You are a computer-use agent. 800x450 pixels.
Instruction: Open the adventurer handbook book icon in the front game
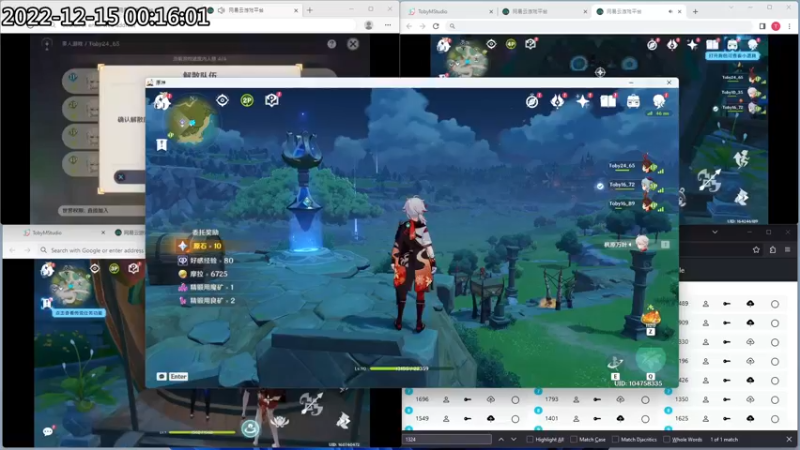(x=608, y=101)
